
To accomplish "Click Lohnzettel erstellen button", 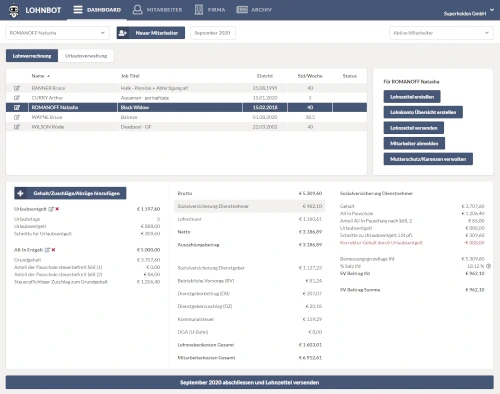I will (412, 97).
